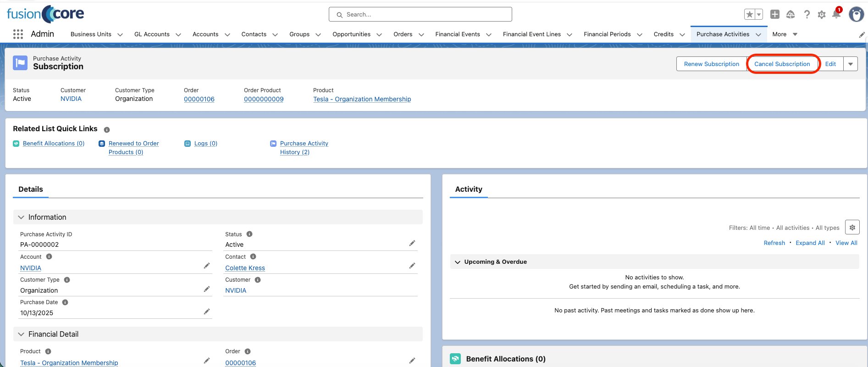Open order 00000106 link in highlights
Viewport: 868px width, 367px height.
pyautogui.click(x=199, y=99)
